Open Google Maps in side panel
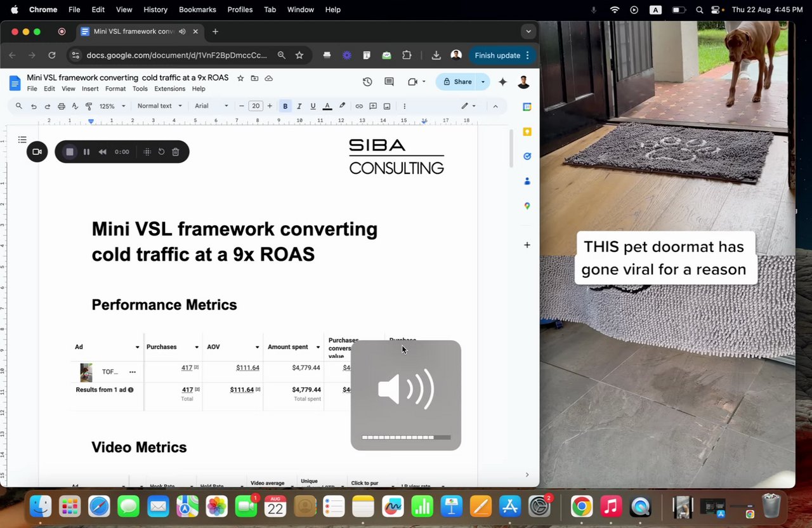 tap(527, 206)
